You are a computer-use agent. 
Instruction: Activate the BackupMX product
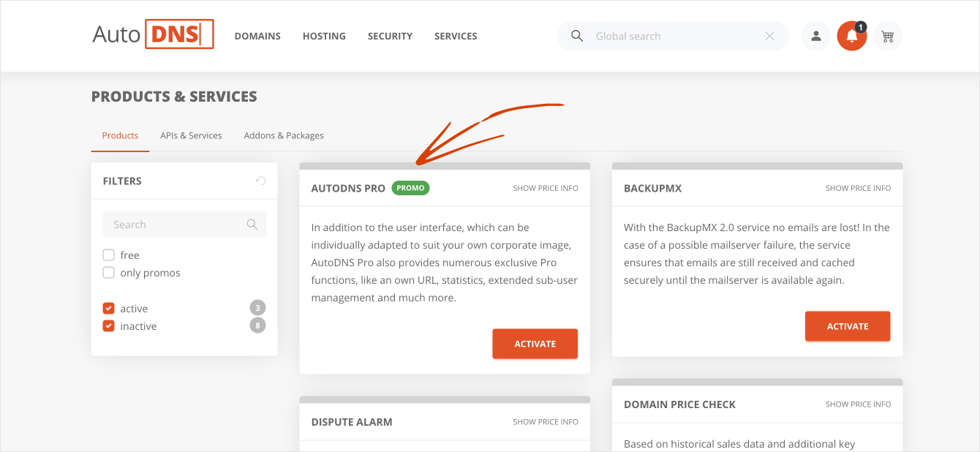(848, 326)
